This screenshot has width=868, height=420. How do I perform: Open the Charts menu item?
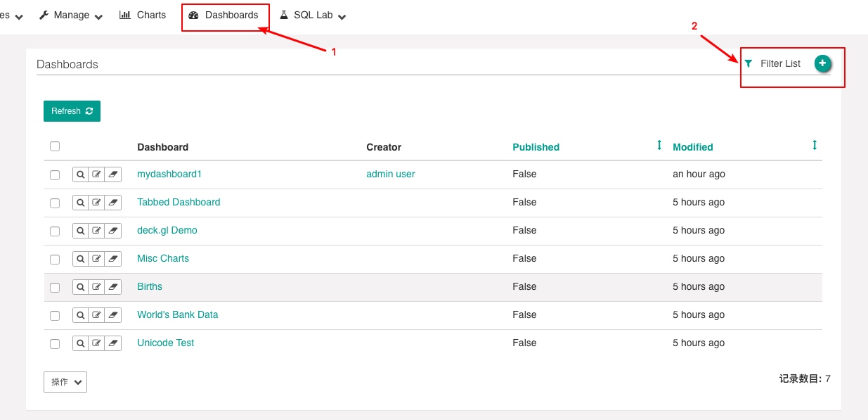[x=143, y=15]
